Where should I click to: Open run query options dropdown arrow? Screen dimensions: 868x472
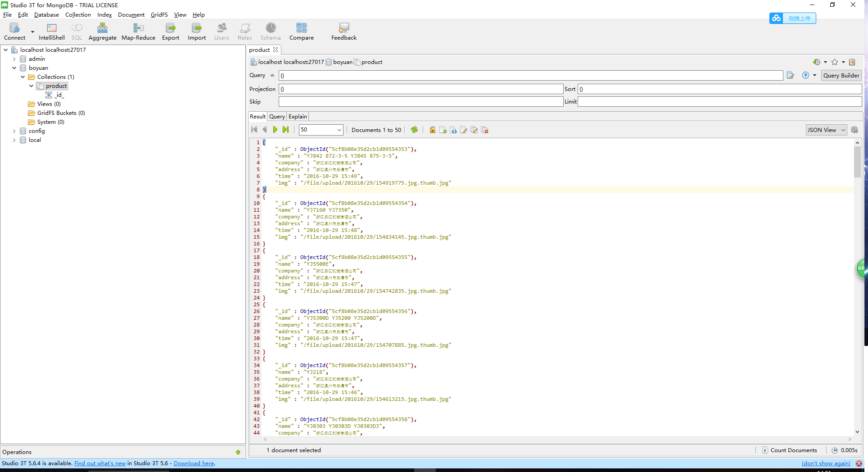[814, 75]
